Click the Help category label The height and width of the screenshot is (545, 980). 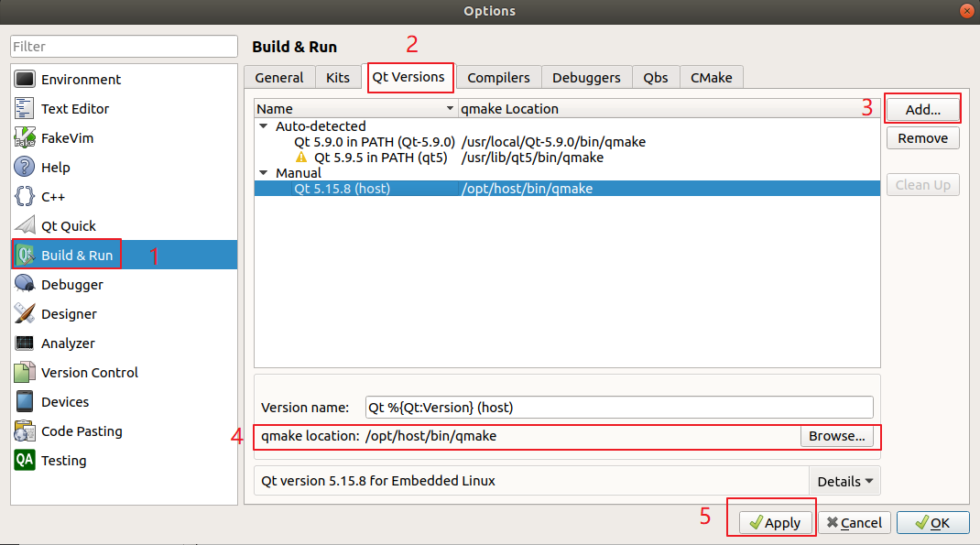click(x=56, y=168)
